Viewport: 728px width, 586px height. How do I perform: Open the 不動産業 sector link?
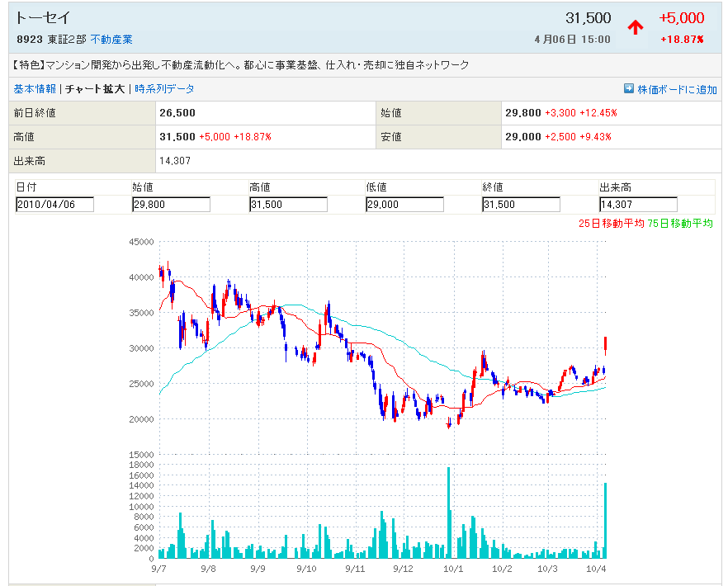click(x=111, y=40)
